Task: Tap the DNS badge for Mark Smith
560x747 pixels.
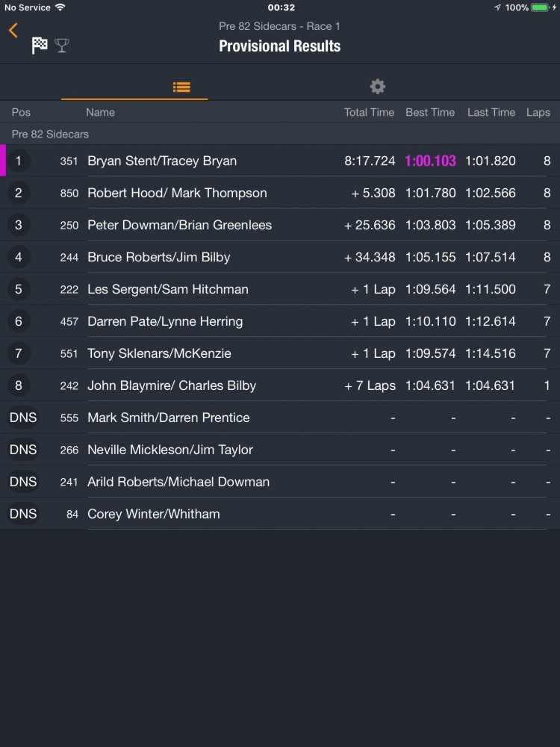Action: [23, 418]
